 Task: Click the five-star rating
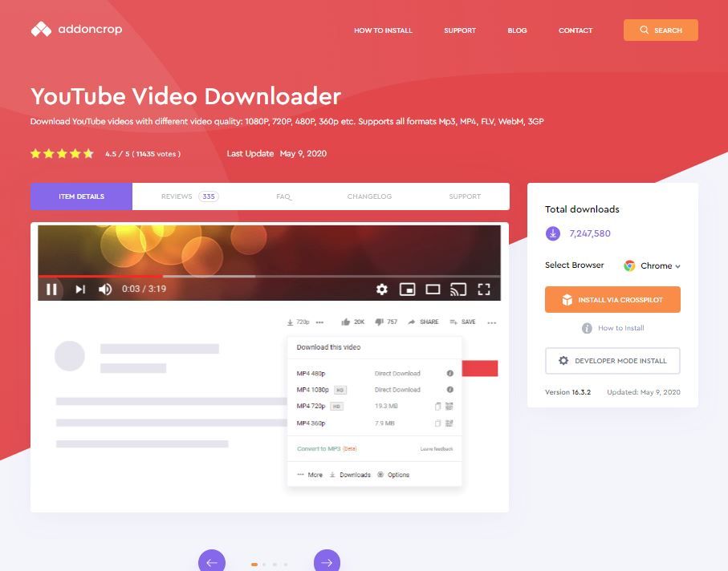(x=63, y=153)
